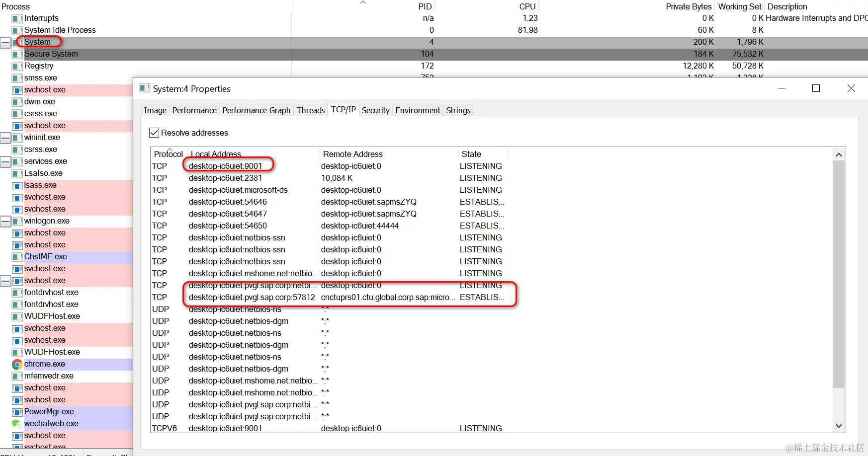868x456 pixels.
Task: Click the smss.exe process icon
Action: tap(17, 78)
